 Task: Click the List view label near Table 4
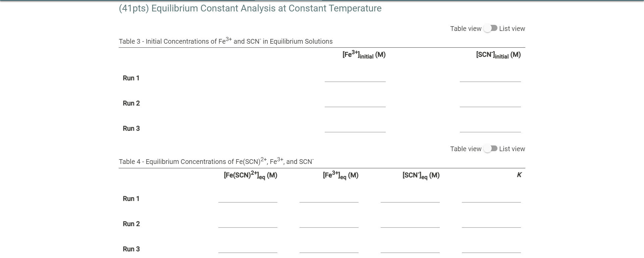[x=512, y=148]
